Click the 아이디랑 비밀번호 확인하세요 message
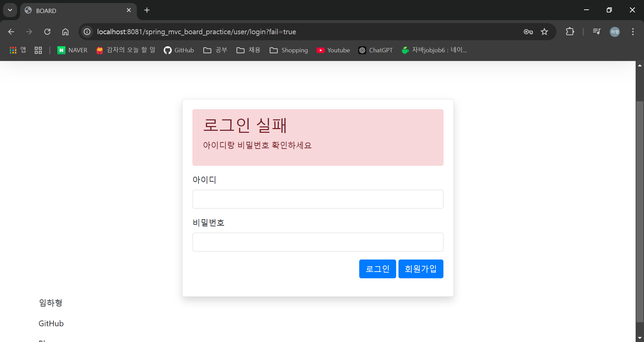 coord(257,145)
